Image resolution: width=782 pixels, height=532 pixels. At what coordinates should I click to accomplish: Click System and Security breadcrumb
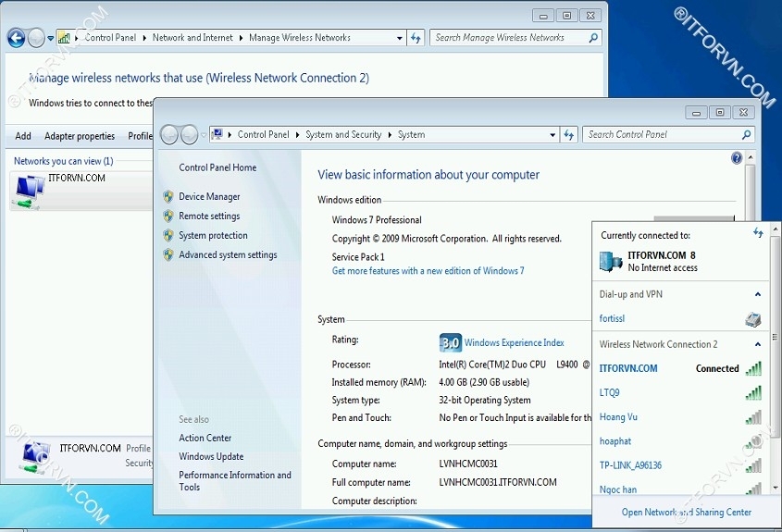click(x=343, y=135)
